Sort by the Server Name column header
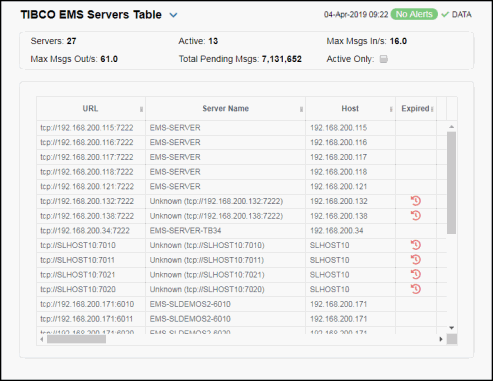493x381 pixels. click(x=226, y=109)
